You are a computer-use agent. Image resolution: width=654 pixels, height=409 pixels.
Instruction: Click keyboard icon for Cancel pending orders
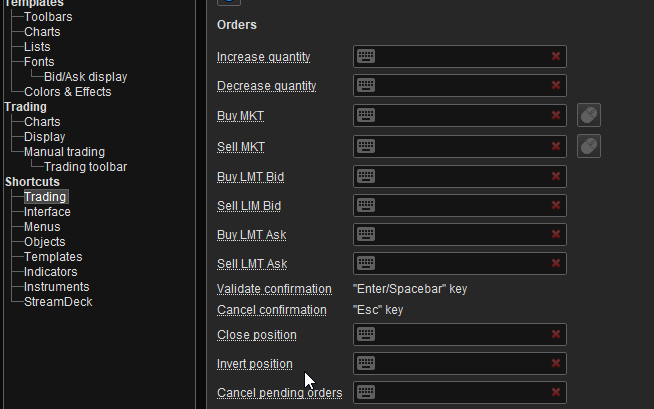point(366,392)
